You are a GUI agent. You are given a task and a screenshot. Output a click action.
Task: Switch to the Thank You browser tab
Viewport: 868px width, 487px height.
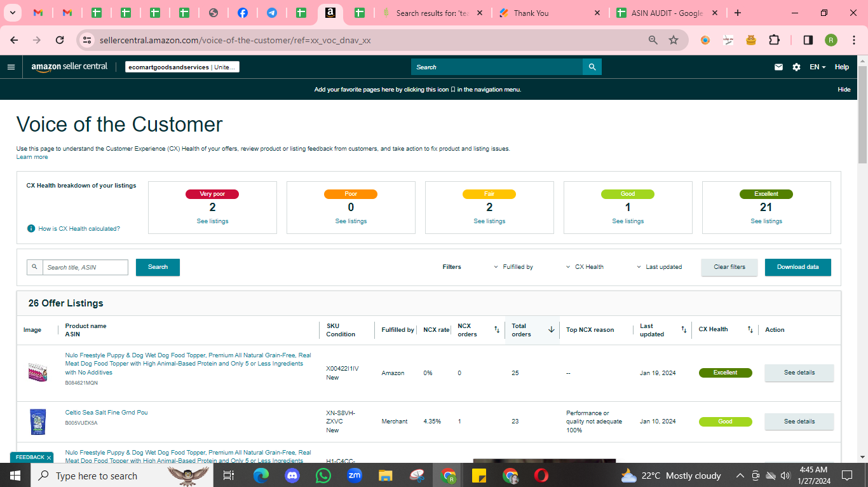[x=550, y=13]
